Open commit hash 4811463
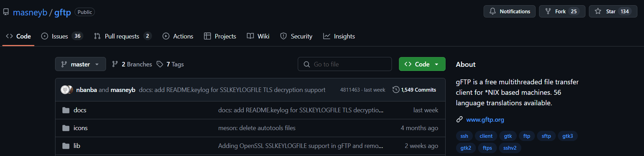The width and height of the screenshot is (644, 156). click(350, 90)
